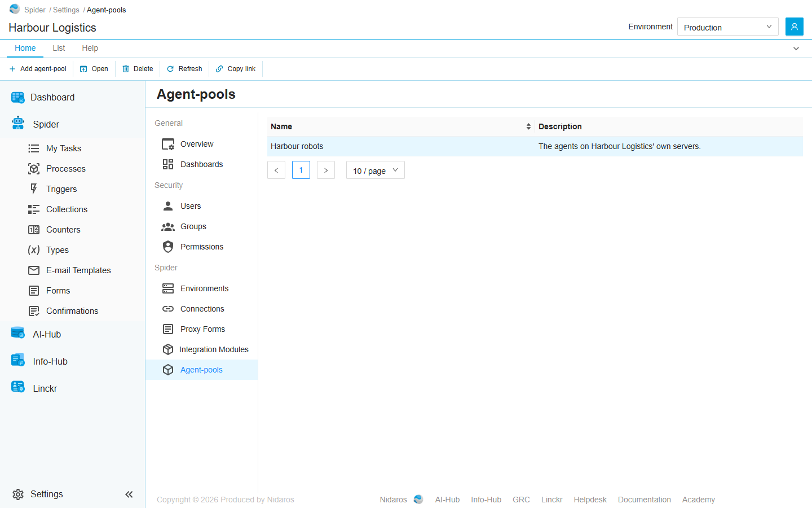The image size is (812, 508).
Task: Open E-mail Templates envelope icon
Action: click(34, 270)
